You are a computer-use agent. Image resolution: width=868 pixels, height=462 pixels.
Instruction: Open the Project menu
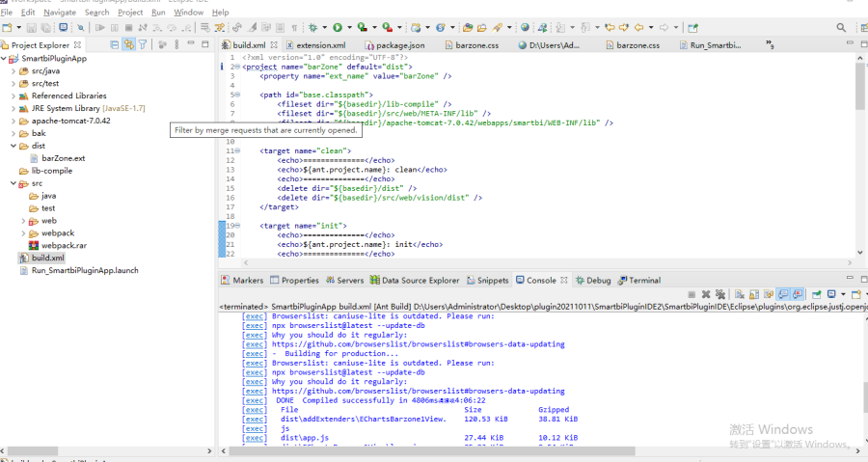(130, 13)
